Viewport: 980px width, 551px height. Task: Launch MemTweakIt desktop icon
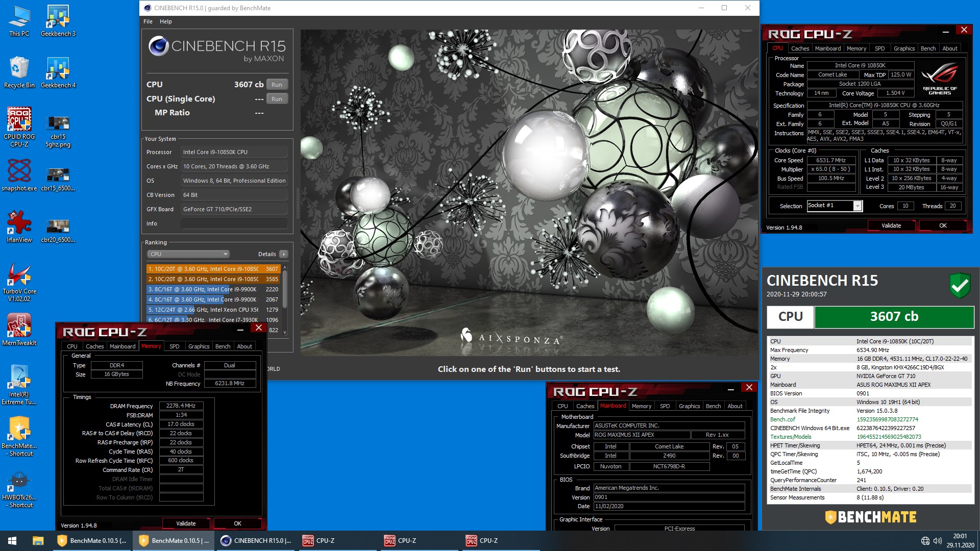[19, 329]
